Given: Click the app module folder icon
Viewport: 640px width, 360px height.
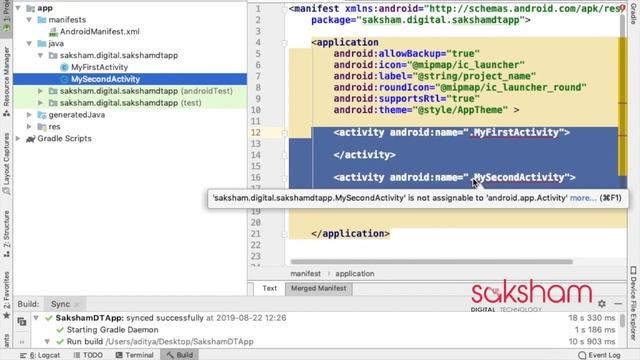Looking at the screenshot, I should coord(31,8).
